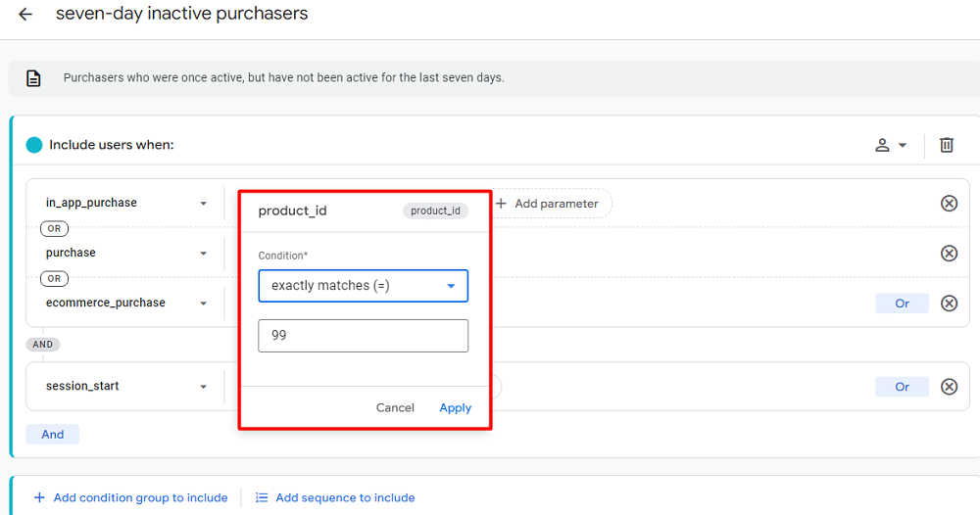Click the back arrow icon
The width and height of the screenshot is (980, 515).
[25, 15]
